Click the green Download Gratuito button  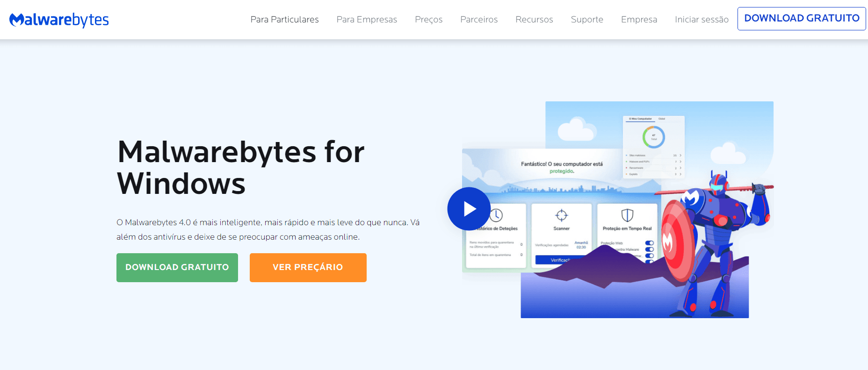(x=177, y=268)
